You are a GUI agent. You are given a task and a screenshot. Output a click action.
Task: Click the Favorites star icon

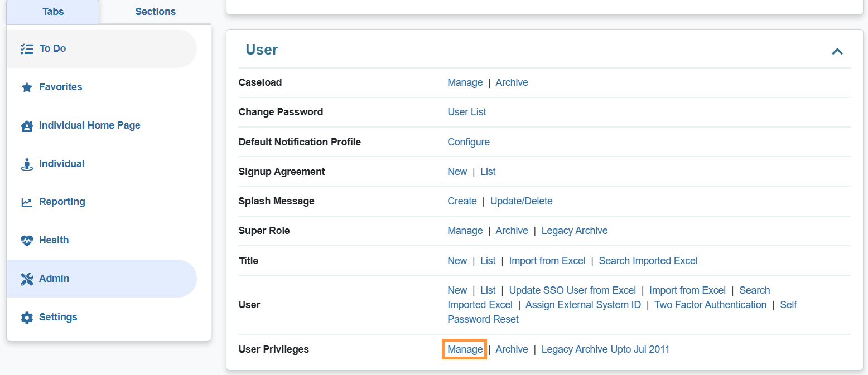tap(27, 87)
